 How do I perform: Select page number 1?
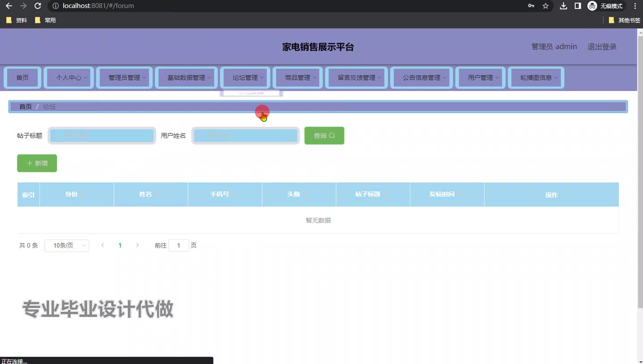coord(120,245)
